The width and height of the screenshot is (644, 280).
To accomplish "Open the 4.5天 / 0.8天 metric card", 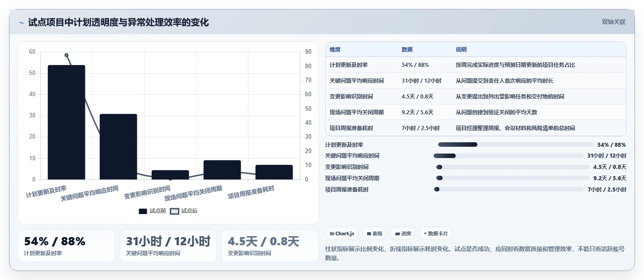I will click(x=270, y=246).
